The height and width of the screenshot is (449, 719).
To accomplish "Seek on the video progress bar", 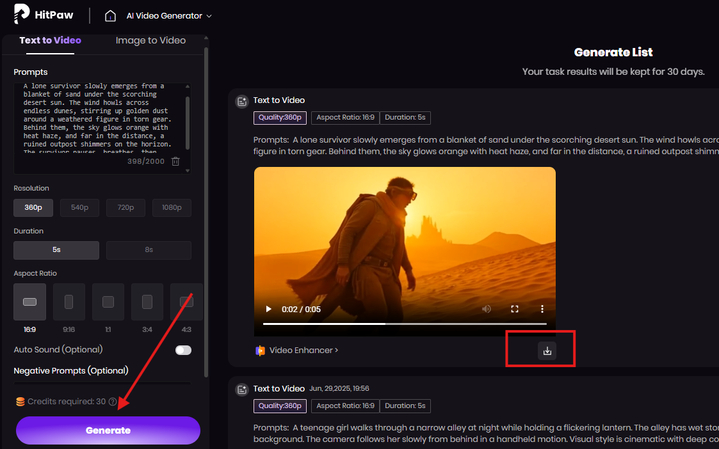I will click(404, 324).
